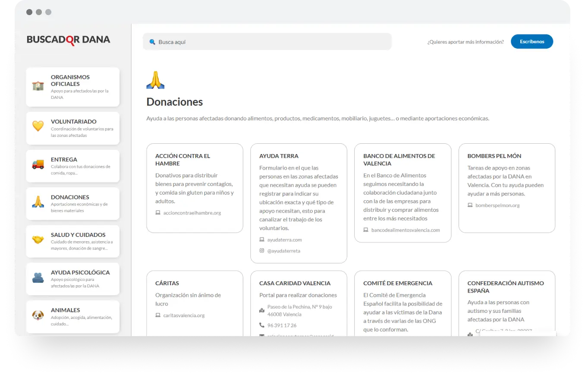Select Voluntariado in the sidebar
The height and width of the screenshot is (378, 588).
tap(72, 128)
